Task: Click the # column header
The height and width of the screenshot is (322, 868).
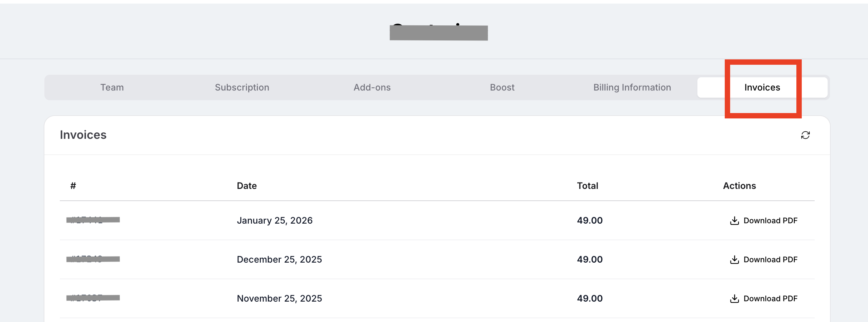Action: (73, 186)
